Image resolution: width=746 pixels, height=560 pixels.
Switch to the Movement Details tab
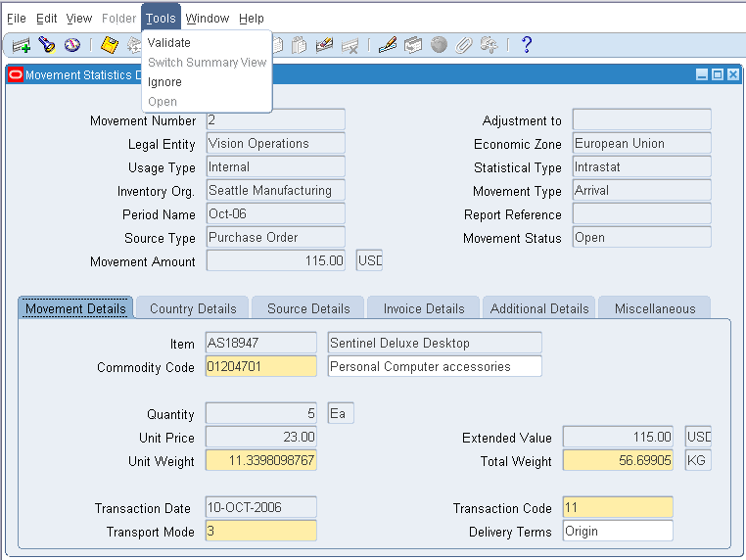[x=75, y=308]
